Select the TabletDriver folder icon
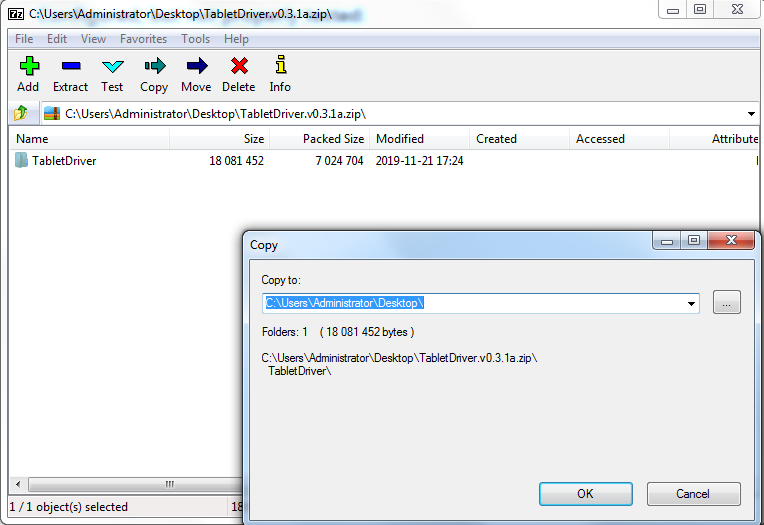Screen dimensions: 764x525 [x=21, y=160]
